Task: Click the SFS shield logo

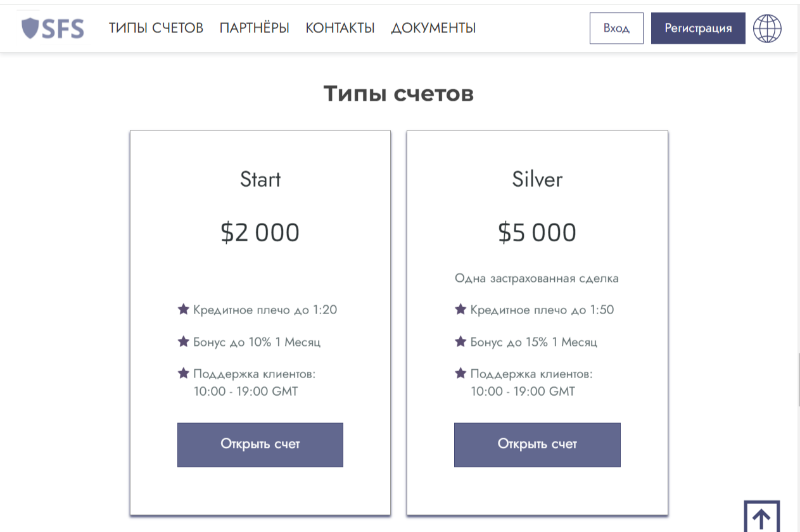Action: coord(53,28)
